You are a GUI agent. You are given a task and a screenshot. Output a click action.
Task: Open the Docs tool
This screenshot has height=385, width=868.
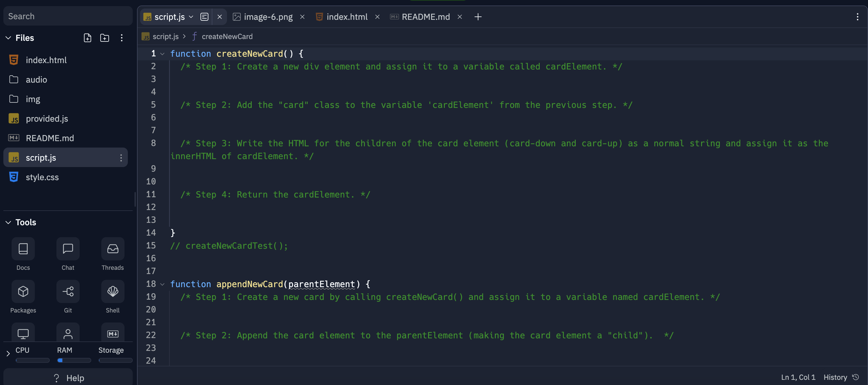click(x=23, y=249)
